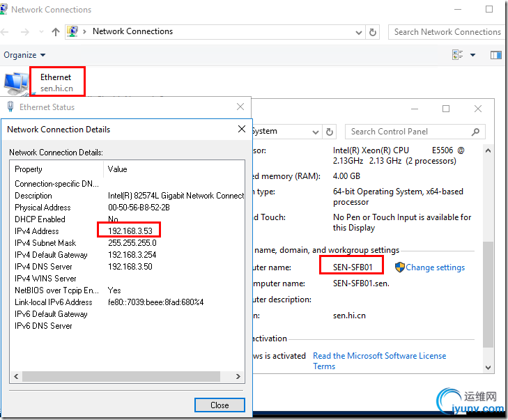Screen dimensions: 508x420
Task: Close the System window
Action: (x=478, y=109)
